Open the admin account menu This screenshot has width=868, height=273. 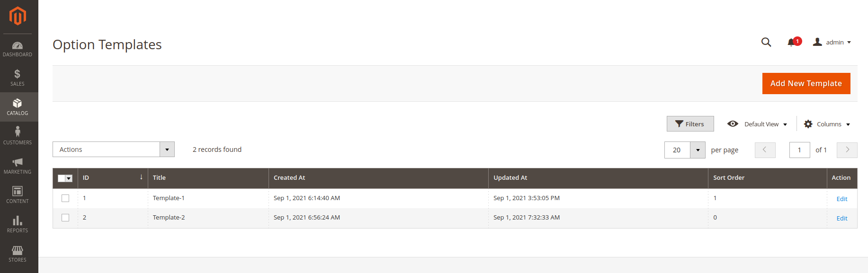pyautogui.click(x=832, y=42)
